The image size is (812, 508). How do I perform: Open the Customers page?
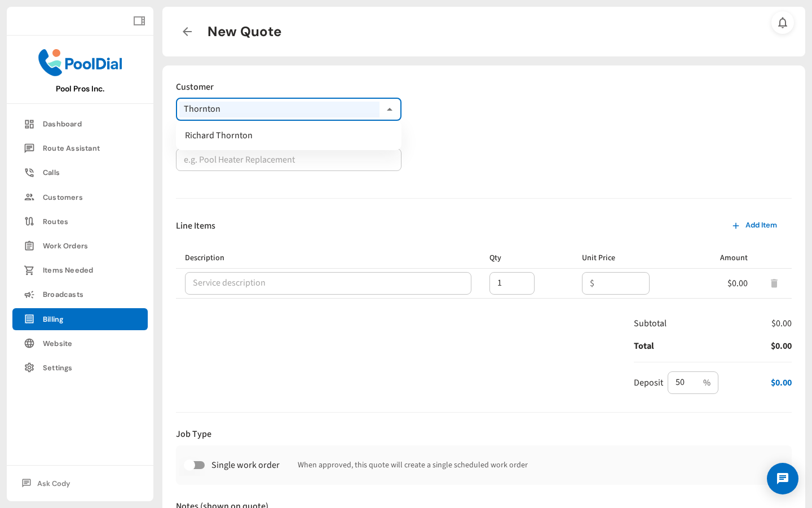(x=63, y=197)
